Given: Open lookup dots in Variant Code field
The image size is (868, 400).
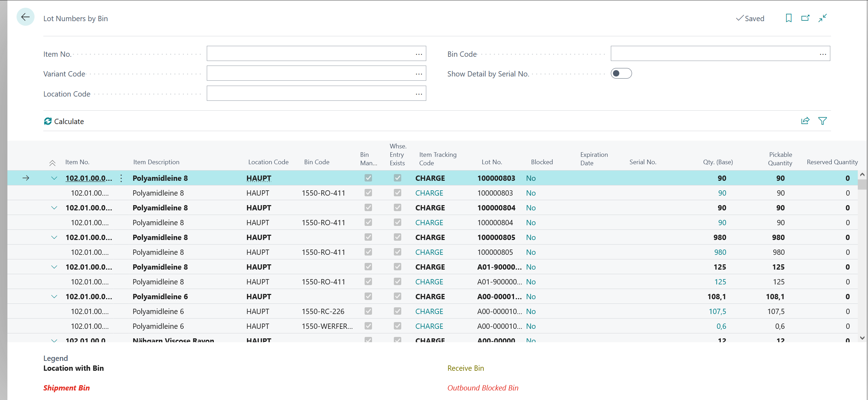Looking at the screenshot, I should coord(418,74).
